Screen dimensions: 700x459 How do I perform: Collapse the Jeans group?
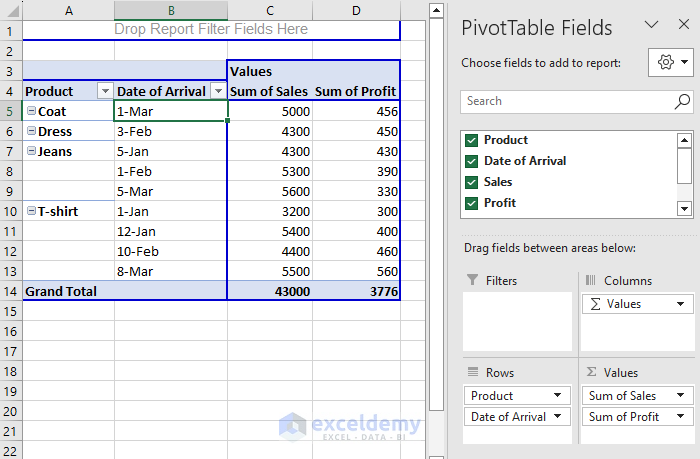point(31,151)
